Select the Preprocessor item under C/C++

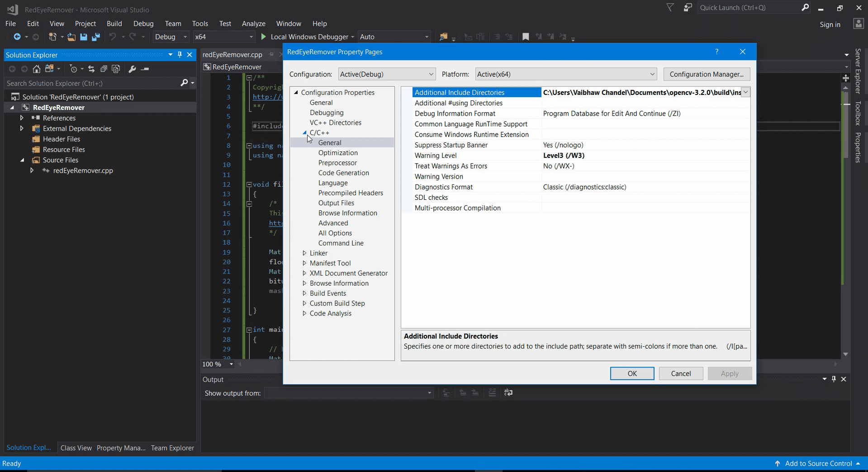(x=337, y=163)
